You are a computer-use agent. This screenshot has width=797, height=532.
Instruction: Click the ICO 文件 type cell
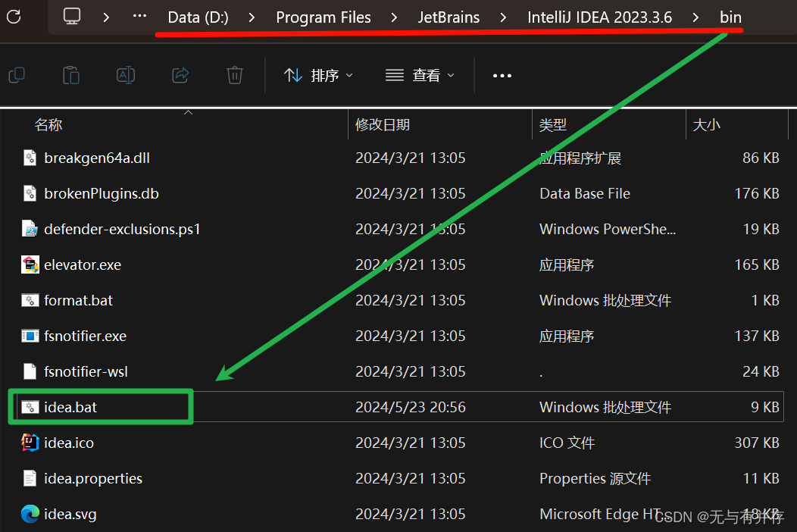(x=567, y=443)
